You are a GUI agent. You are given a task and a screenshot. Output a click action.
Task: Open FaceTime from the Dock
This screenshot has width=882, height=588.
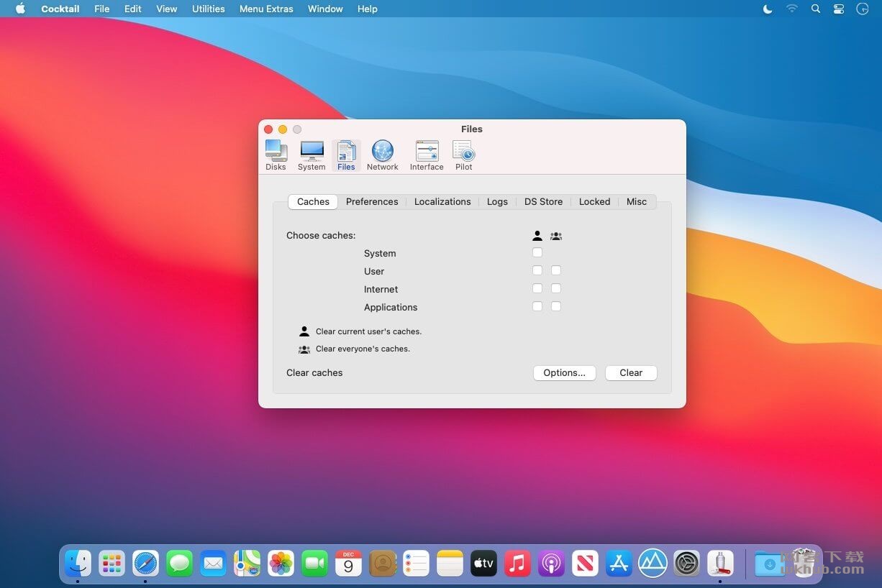[x=314, y=564]
